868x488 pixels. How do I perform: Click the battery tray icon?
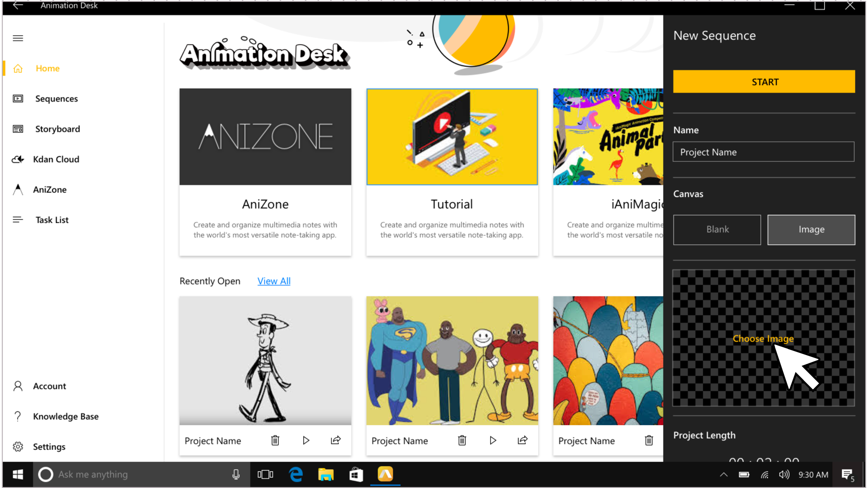tap(744, 475)
